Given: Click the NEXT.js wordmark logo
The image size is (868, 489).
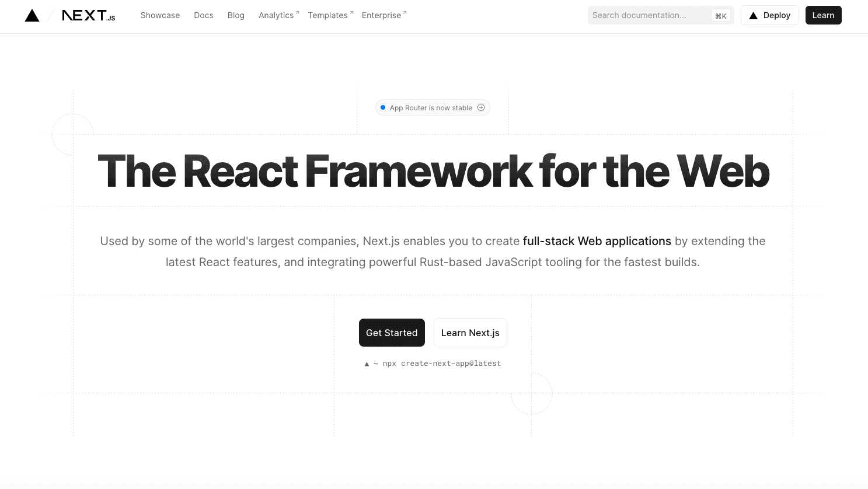Looking at the screenshot, I should (88, 16).
